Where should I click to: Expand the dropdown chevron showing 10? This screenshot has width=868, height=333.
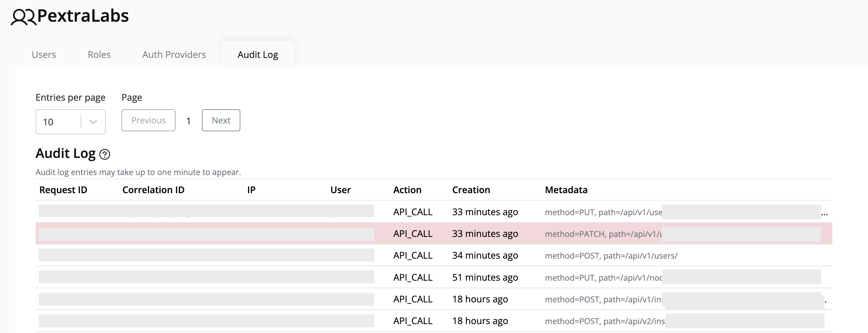tap(93, 122)
